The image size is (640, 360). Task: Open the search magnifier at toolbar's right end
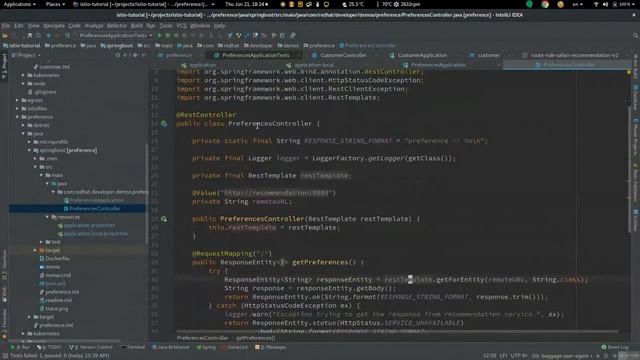636,36
